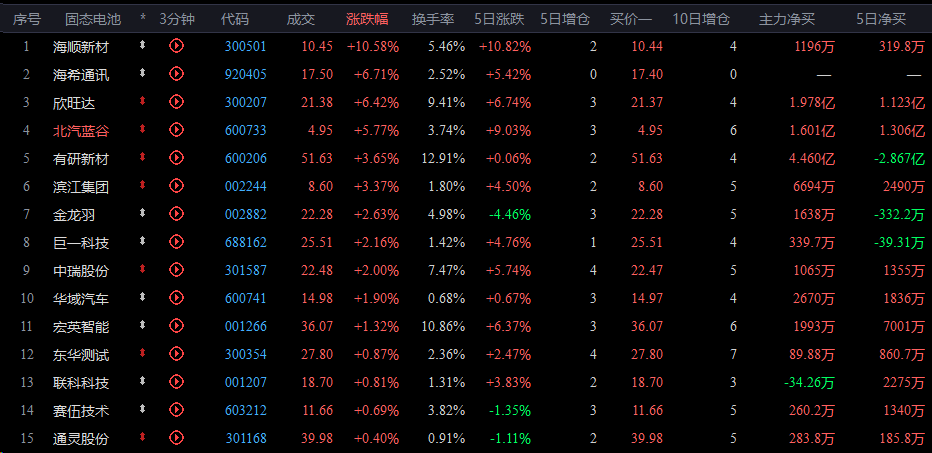Open 3-minute chart icon for 欣旺达

(x=177, y=102)
